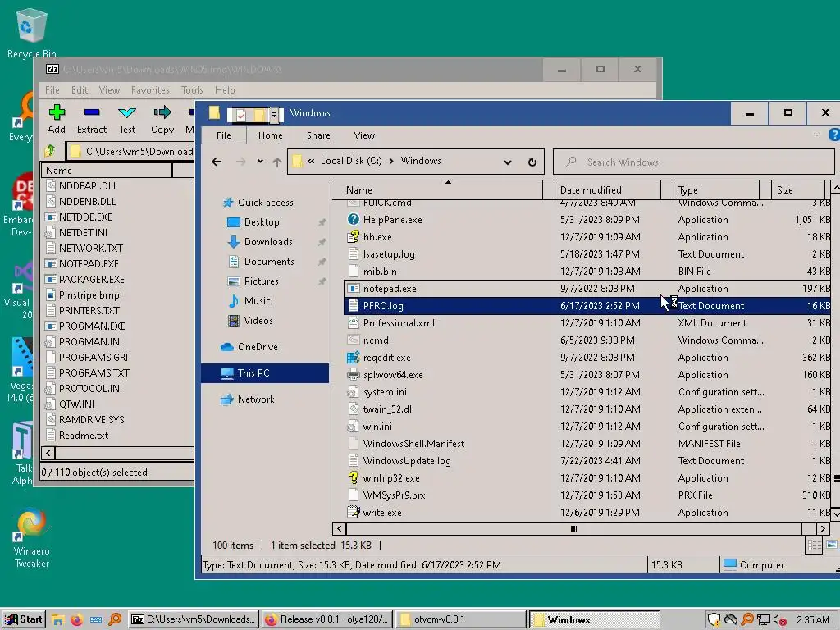Viewport: 840px width, 630px height.
Task: Select the splwow64.exe printer icon
Action: [x=353, y=374]
